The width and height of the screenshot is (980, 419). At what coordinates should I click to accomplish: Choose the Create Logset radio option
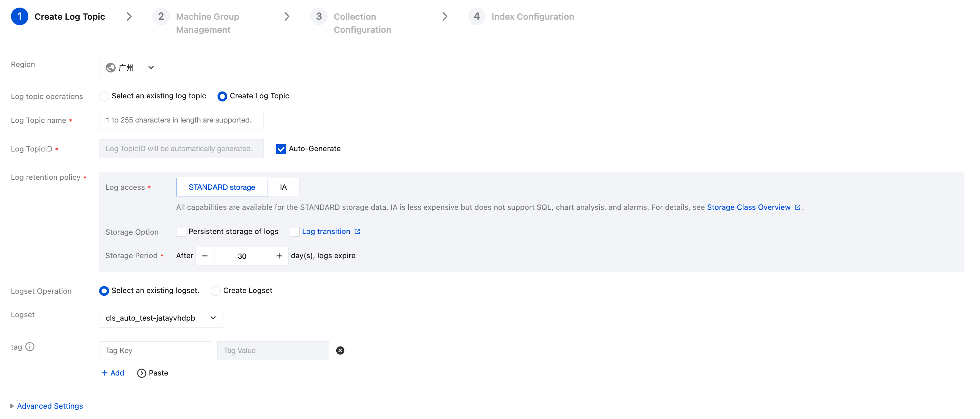click(215, 291)
